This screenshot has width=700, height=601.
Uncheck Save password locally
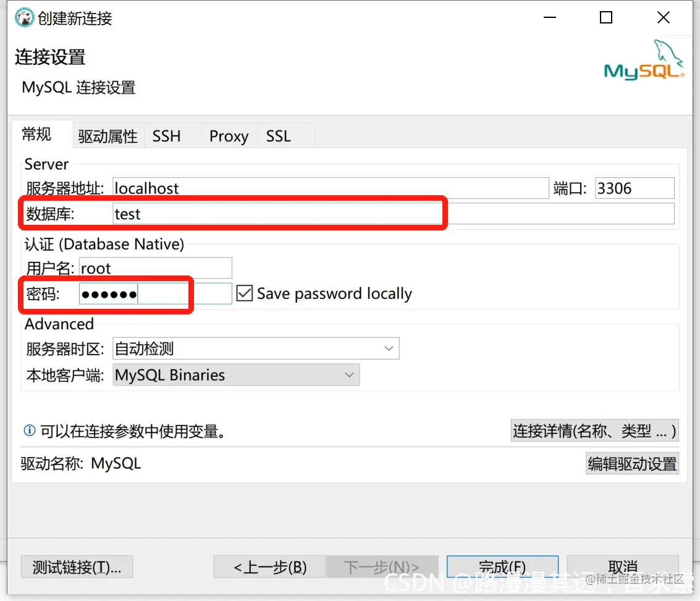244,293
